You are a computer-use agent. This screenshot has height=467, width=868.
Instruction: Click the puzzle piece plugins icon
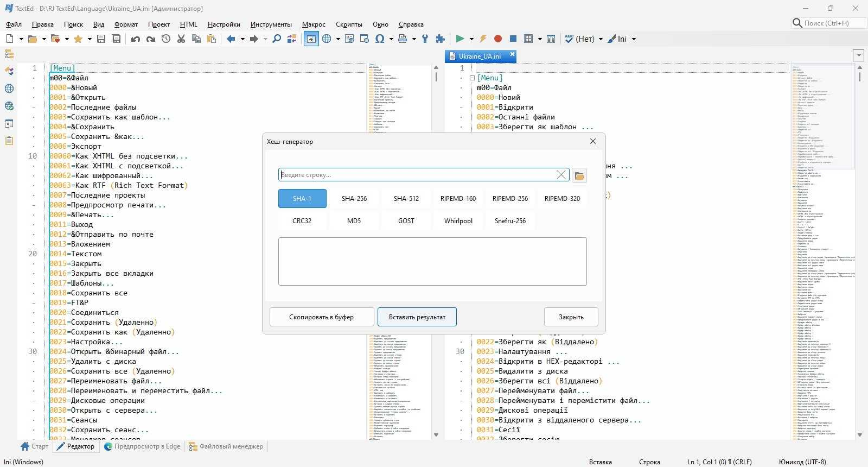[441, 39]
